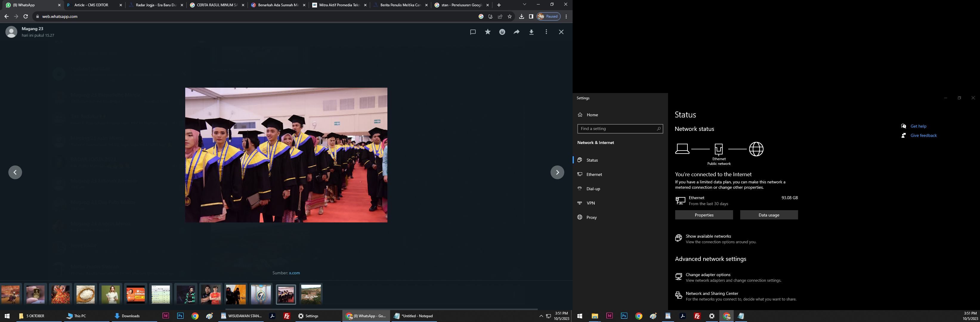The width and height of the screenshot is (980, 322).
Task: Open a new Chrome tab
Action: click(499, 5)
